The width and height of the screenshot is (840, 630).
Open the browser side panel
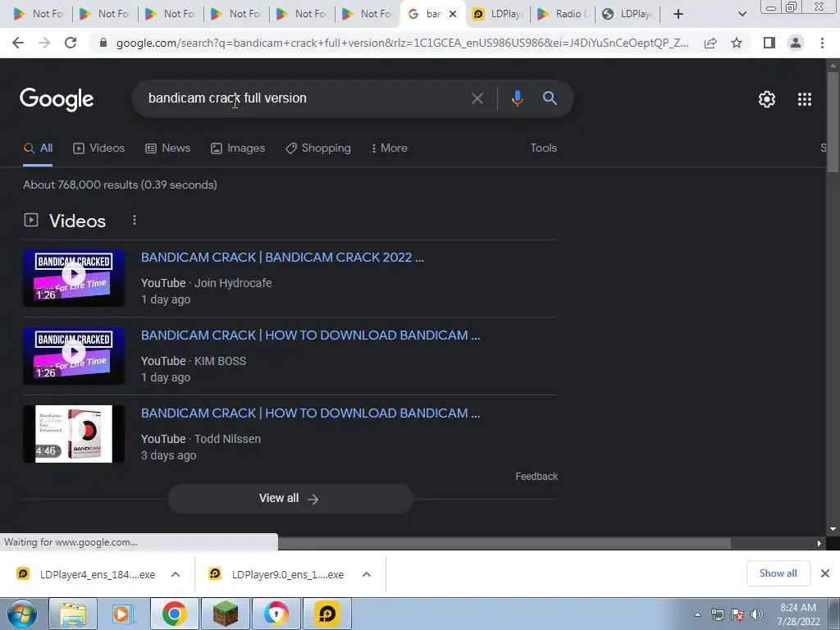pyautogui.click(x=769, y=43)
